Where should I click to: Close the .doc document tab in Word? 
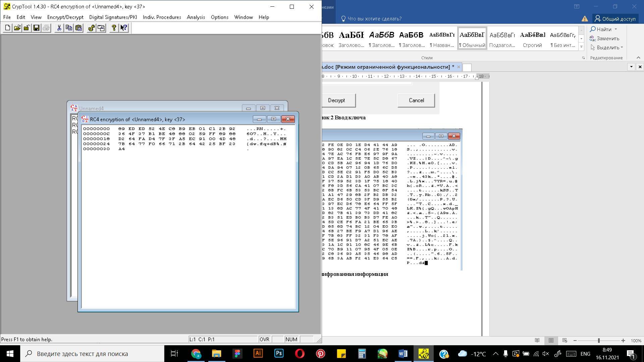click(x=459, y=67)
